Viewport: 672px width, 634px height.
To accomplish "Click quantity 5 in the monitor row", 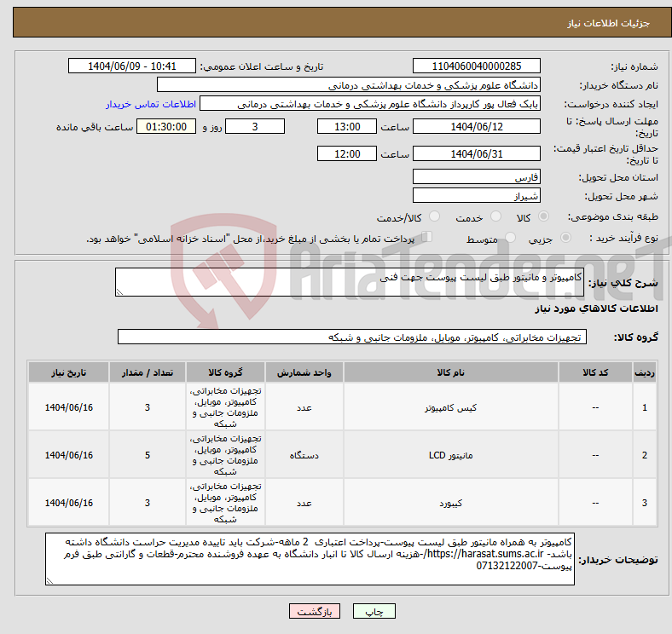I will point(147,455).
